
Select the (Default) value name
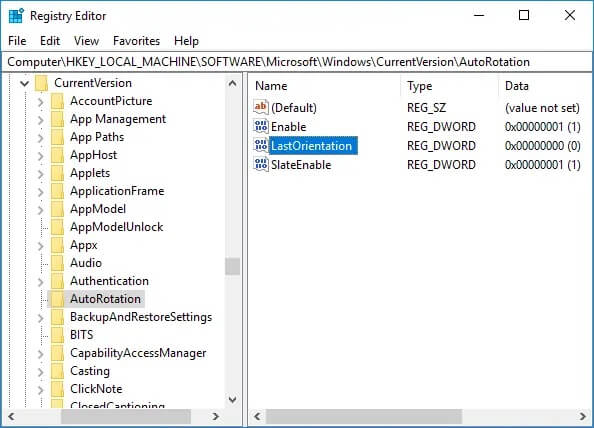[294, 108]
